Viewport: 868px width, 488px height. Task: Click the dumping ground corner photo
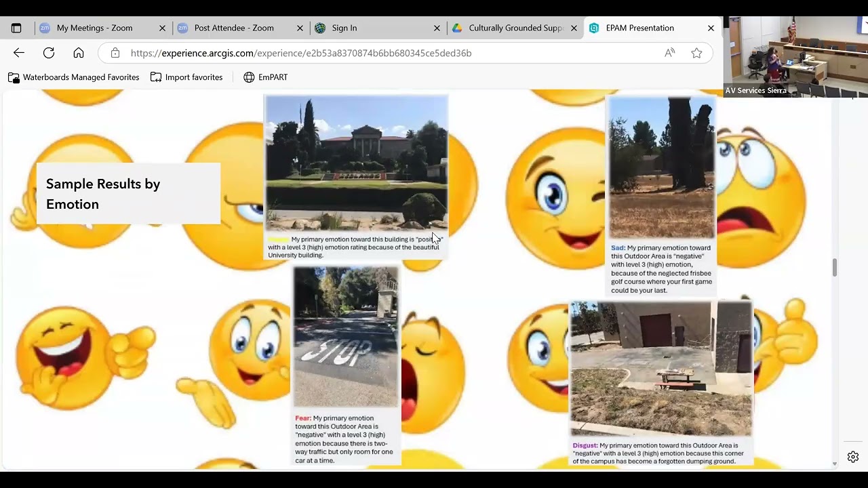coord(662,369)
